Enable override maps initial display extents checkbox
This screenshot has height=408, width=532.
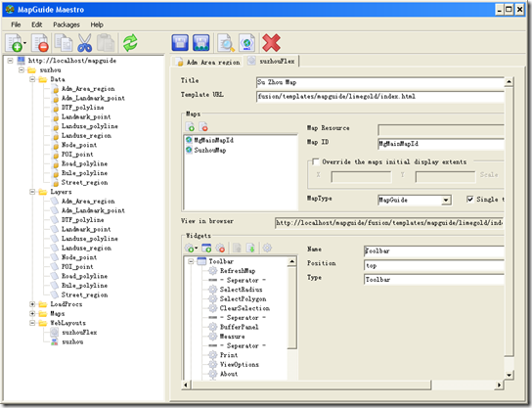(x=316, y=161)
